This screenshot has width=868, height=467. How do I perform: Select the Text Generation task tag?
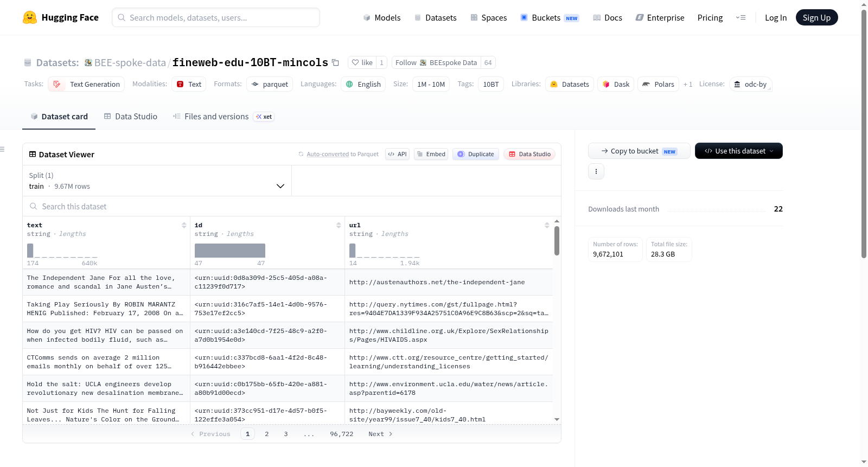(86, 84)
